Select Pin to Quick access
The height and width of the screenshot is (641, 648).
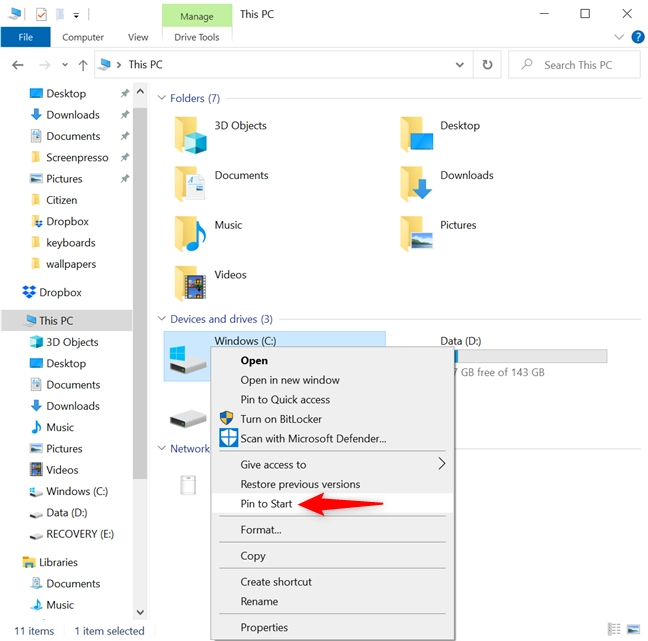(x=332, y=399)
